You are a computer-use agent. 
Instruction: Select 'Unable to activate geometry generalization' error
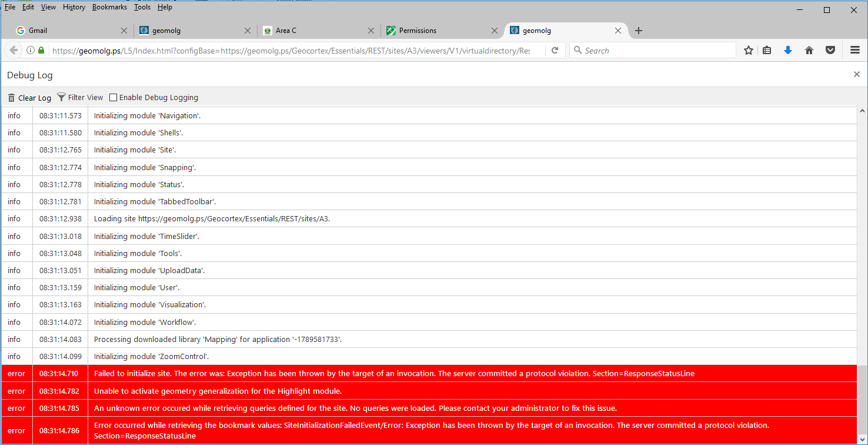click(429, 391)
